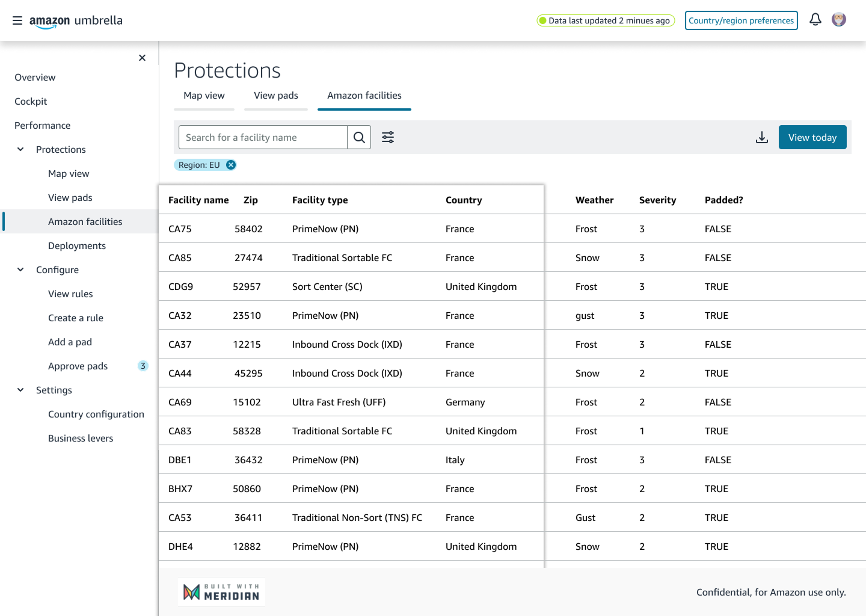Select facility DBE1 in the table
Viewport: 866px width, 616px height.
180,460
